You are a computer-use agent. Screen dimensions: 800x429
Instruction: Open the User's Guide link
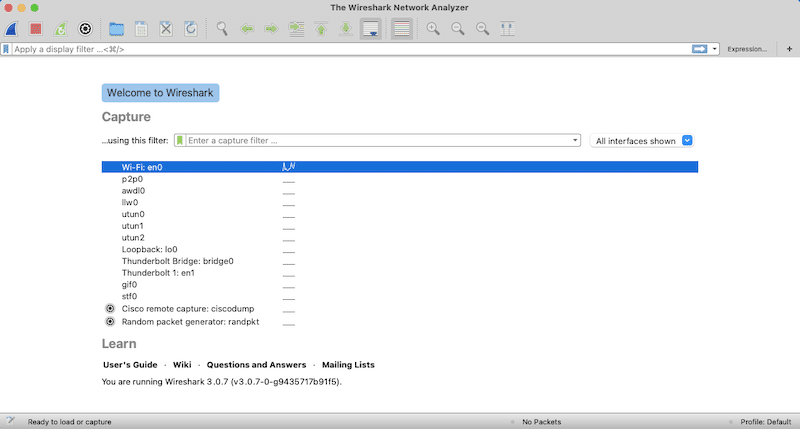pos(130,365)
